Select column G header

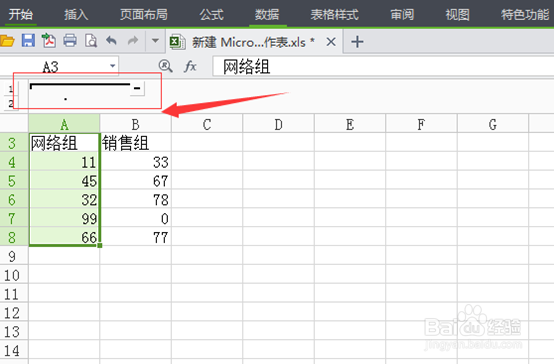pos(493,124)
